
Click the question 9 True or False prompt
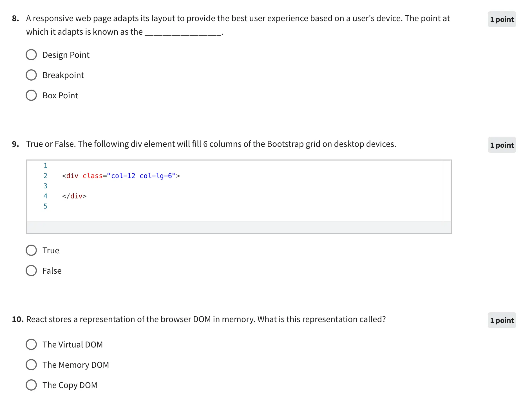[x=211, y=144]
